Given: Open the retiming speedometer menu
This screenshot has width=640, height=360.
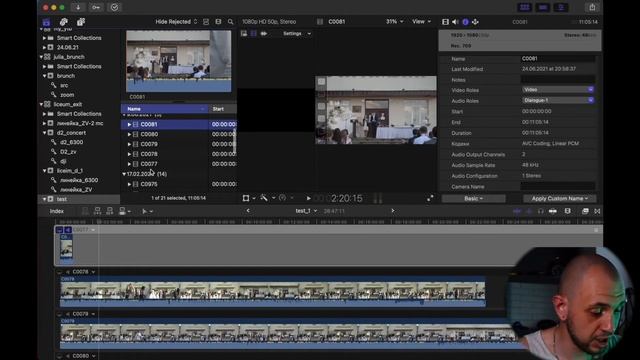Looking at the screenshot, I should (x=285, y=198).
